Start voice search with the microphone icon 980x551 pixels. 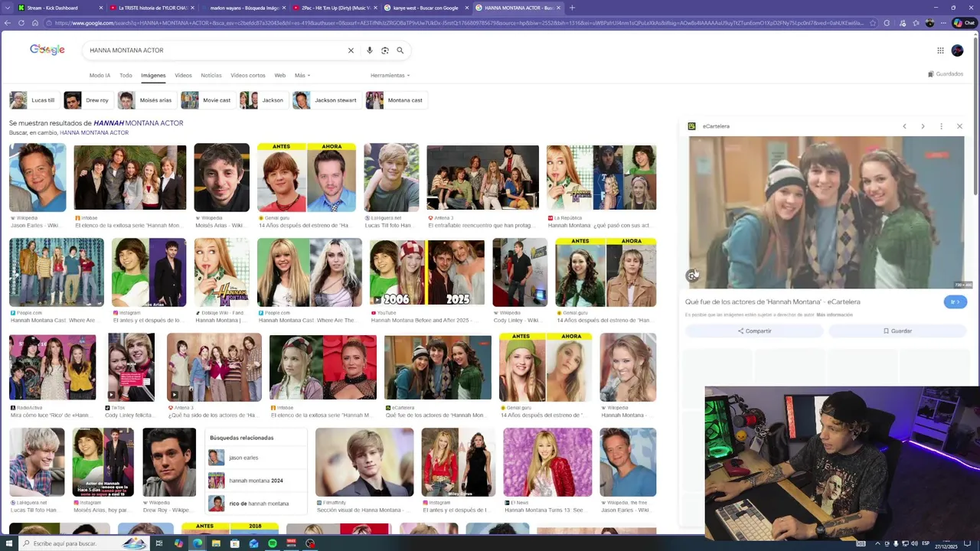(x=369, y=51)
